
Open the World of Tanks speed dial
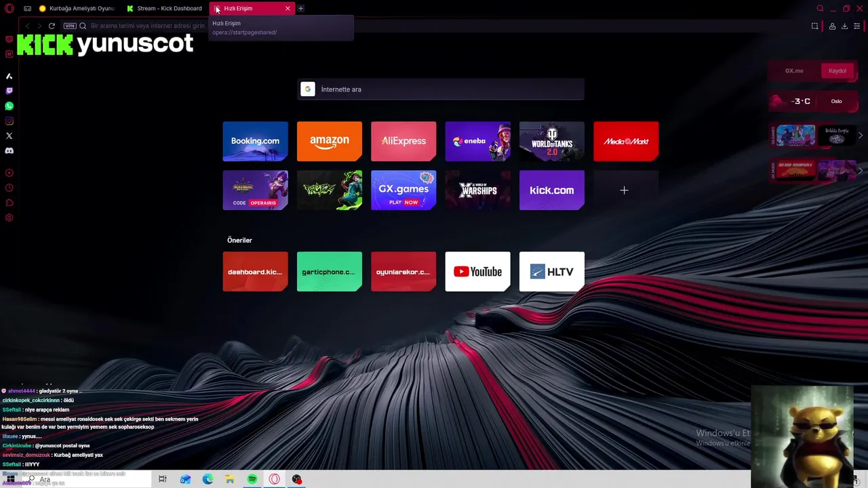552,141
